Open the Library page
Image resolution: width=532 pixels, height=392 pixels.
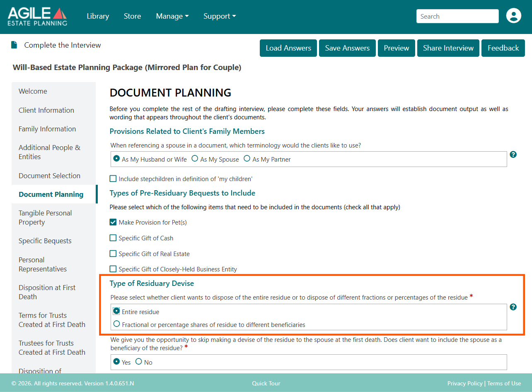(98, 16)
